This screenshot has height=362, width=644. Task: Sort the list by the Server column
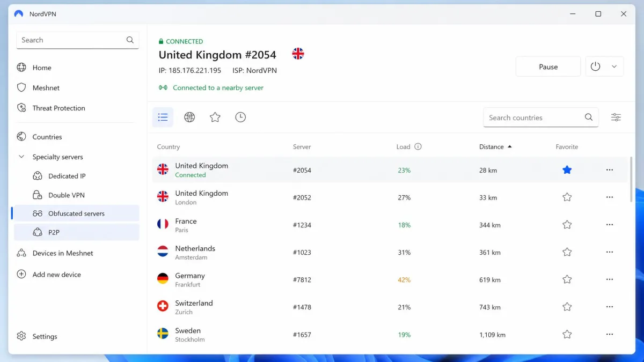(302, 147)
